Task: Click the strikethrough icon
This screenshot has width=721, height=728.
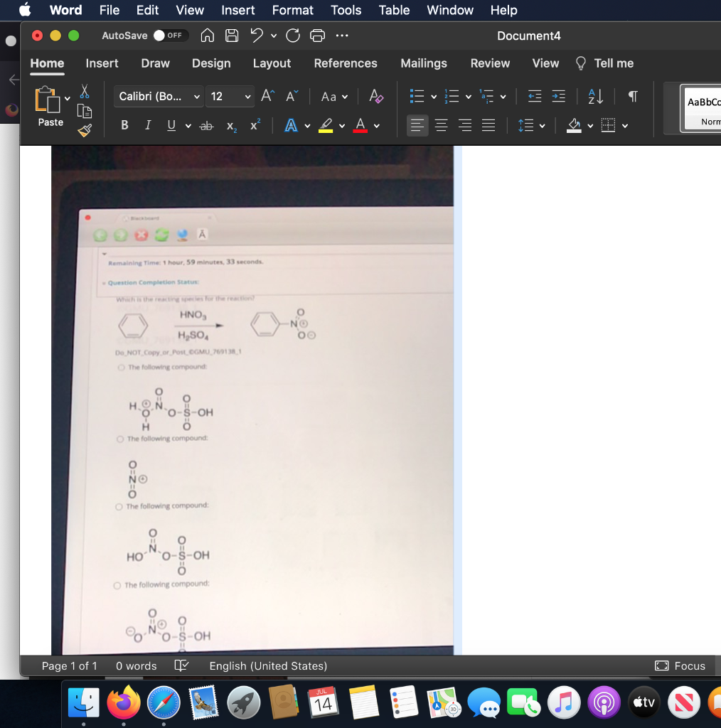Action: click(x=206, y=125)
